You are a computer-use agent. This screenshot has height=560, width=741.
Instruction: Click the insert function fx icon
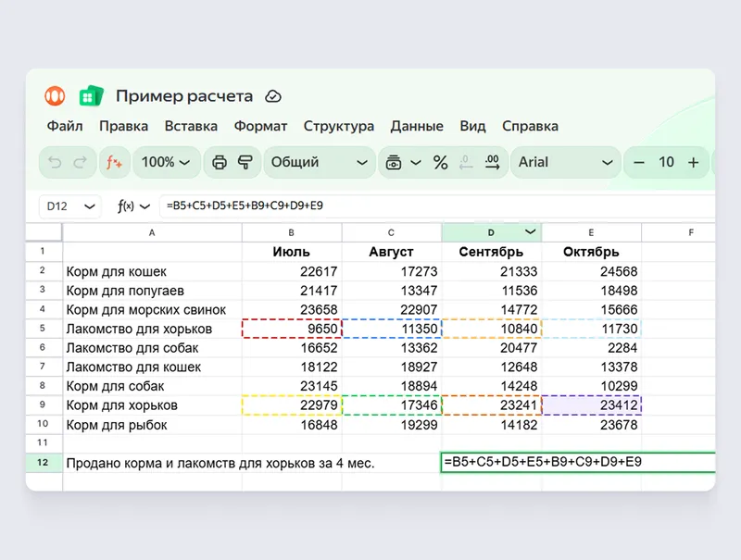114,162
